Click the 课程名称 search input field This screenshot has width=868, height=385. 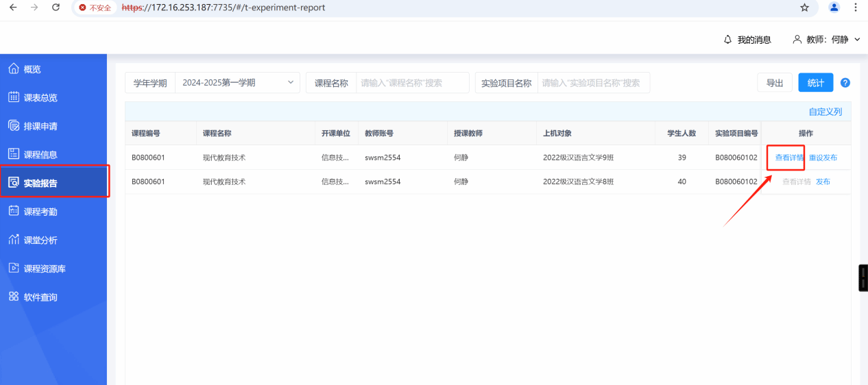(412, 83)
